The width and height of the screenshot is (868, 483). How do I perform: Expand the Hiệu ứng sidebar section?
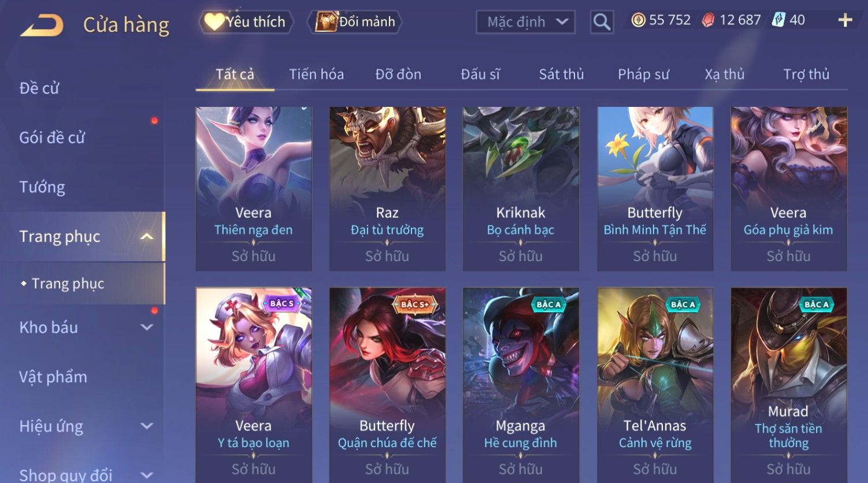(x=147, y=426)
